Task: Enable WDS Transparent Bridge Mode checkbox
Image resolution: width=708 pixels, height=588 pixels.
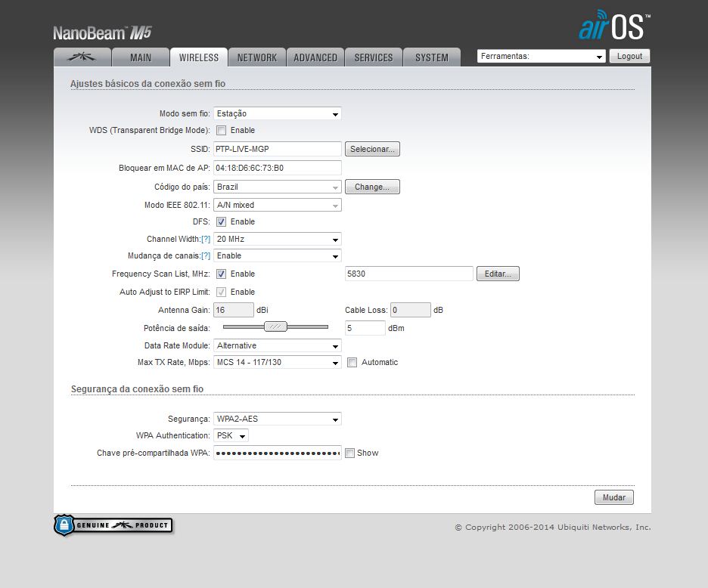Action: click(x=221, y=131)
